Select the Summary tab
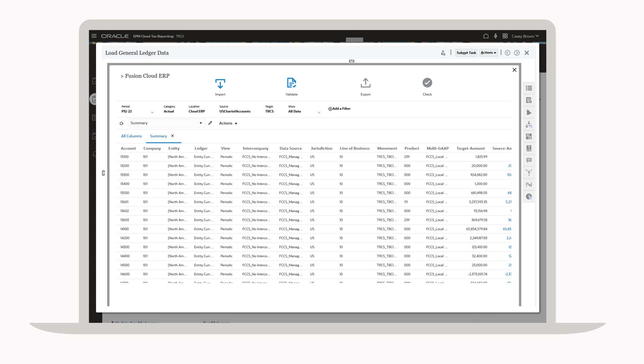The width and height of the screenshot is (644, 364). pyautogui.click(x=158, y=136)
